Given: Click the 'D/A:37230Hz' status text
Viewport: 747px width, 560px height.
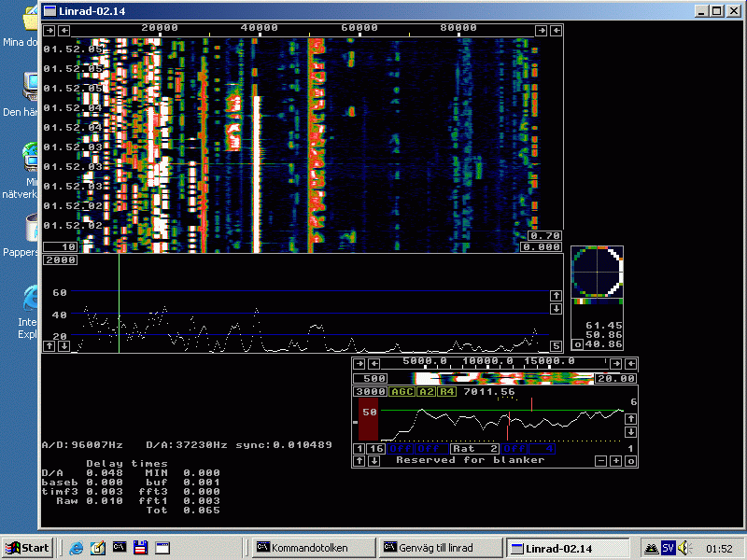Looking at the screenshot, I should (x=187, y=445).
